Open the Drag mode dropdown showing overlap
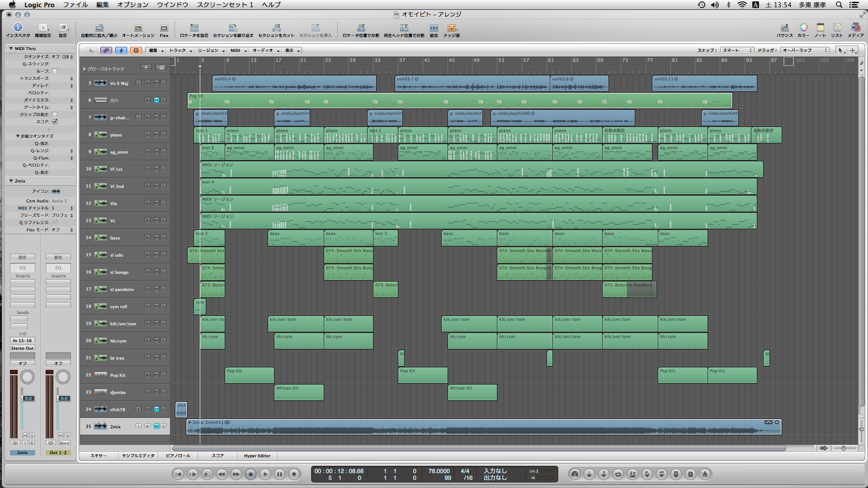 click(805, 50)
